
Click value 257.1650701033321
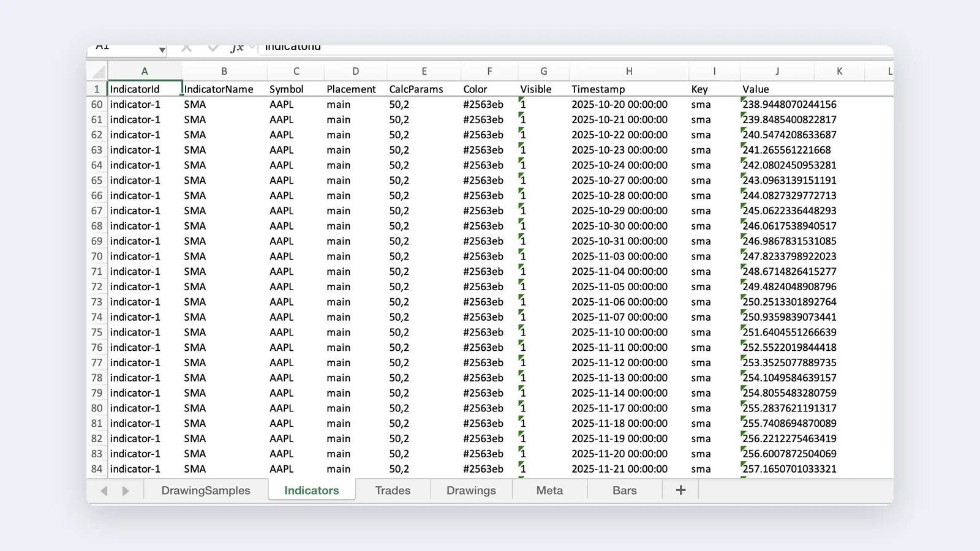[790, 469]
